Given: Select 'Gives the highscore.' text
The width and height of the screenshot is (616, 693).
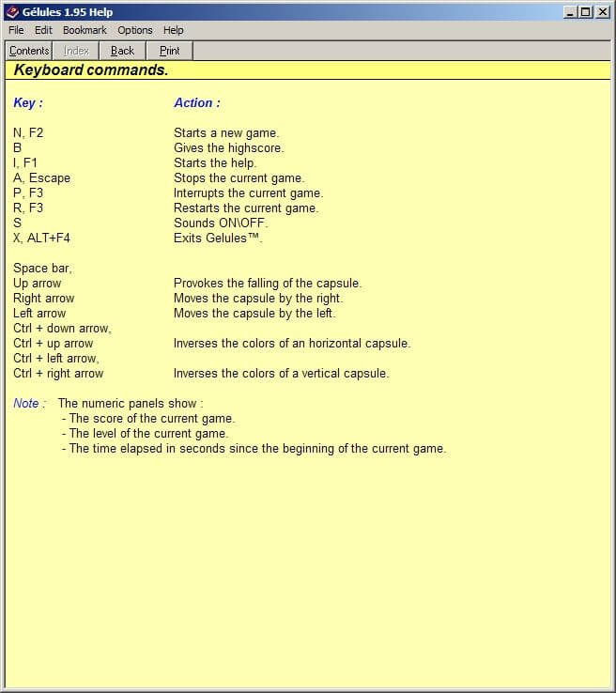Looking at the screenshot, I should pyautogui.click(x=229, y=147).
